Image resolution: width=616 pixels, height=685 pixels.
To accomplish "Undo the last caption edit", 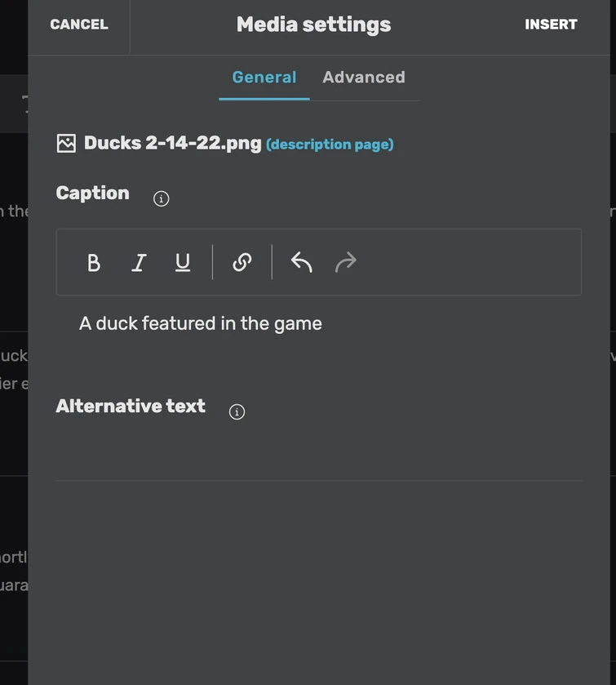I will click(302, 262).
